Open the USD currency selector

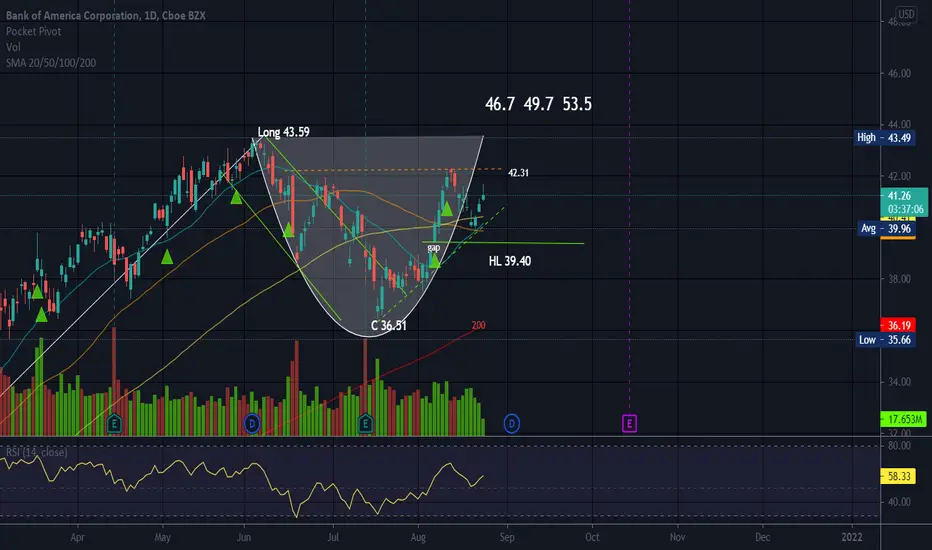(906, 14)
